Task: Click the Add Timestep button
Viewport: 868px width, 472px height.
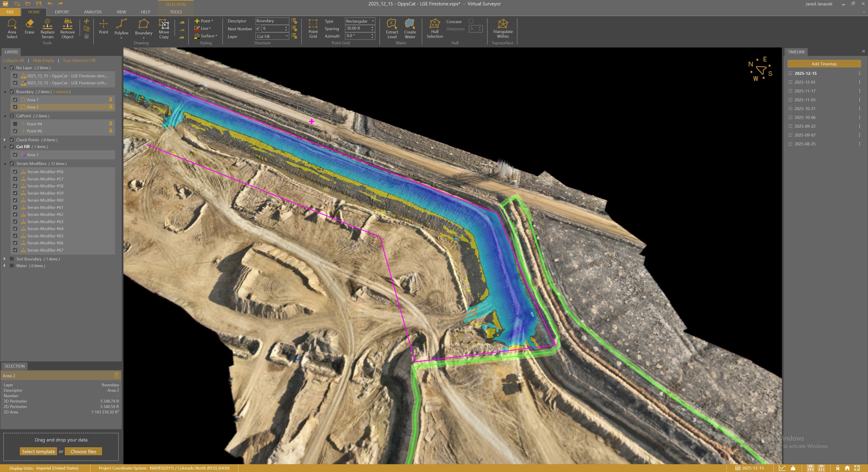Action: (x=824, y=64)
